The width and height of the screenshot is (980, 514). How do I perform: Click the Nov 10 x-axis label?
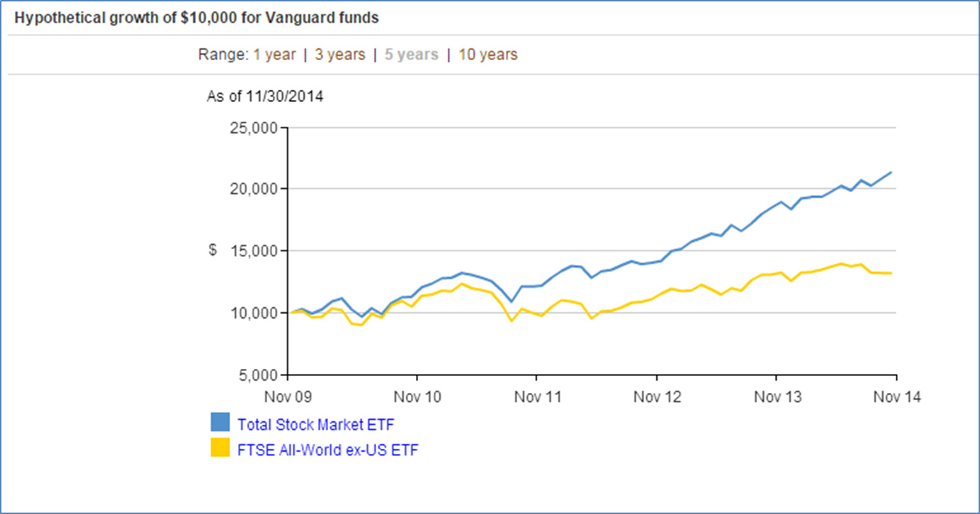pos(417,396)
